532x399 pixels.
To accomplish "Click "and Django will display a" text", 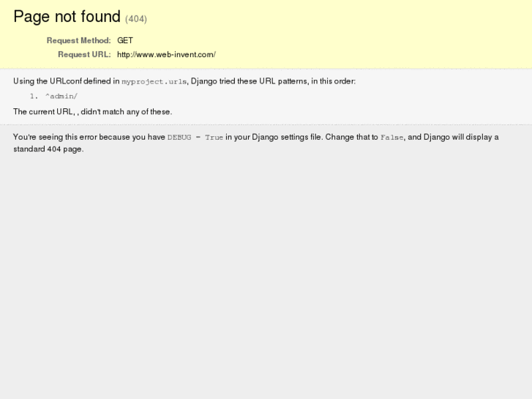I will (453, 137).
